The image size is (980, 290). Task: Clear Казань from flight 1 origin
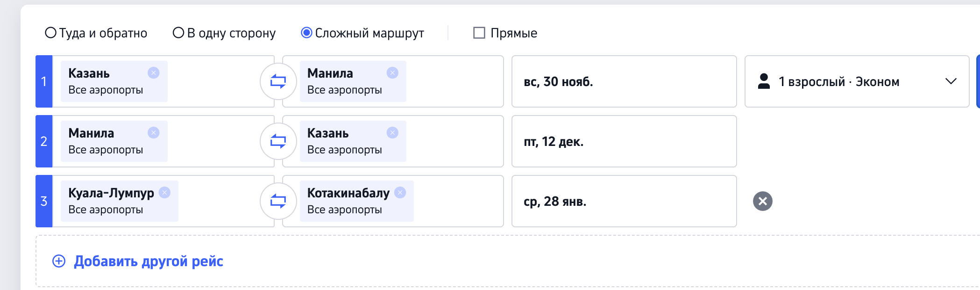click(x=153, y=73)
